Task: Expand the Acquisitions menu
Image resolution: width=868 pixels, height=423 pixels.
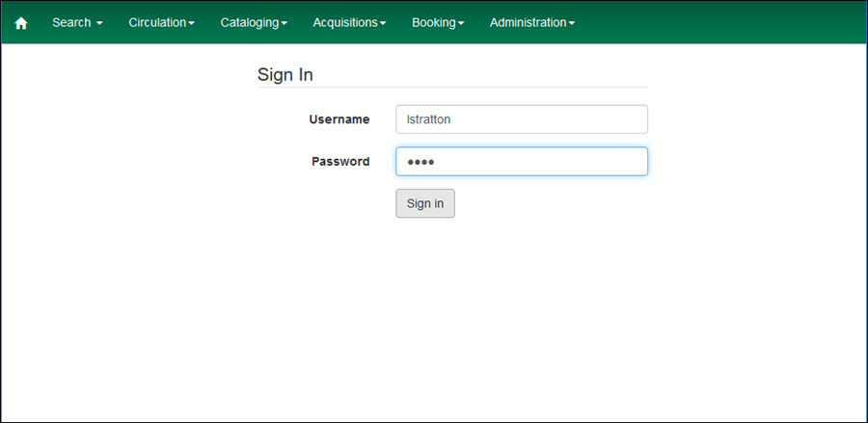Action: pyautogui.click(x=349, y=23)
